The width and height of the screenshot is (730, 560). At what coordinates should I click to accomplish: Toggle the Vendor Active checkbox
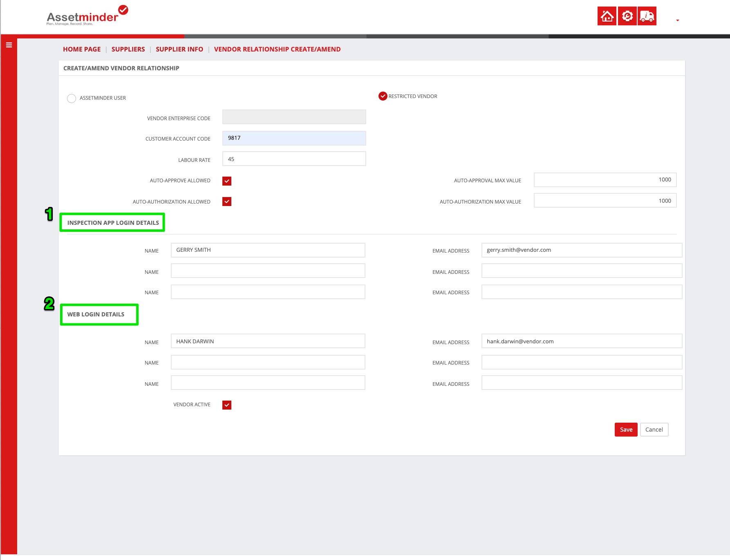[x=227, y=405]
